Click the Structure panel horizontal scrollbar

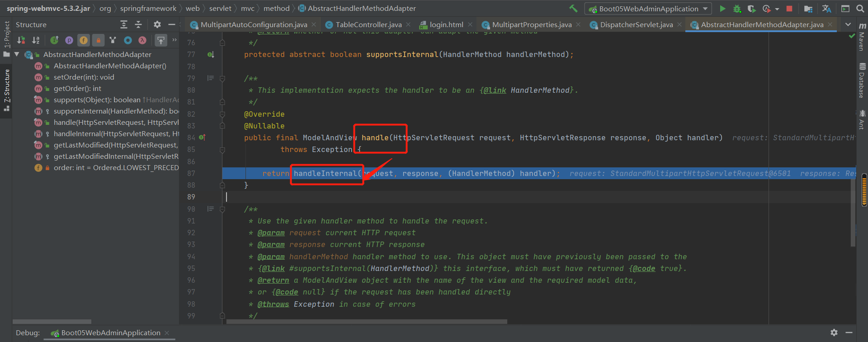(x=52, y=322)
